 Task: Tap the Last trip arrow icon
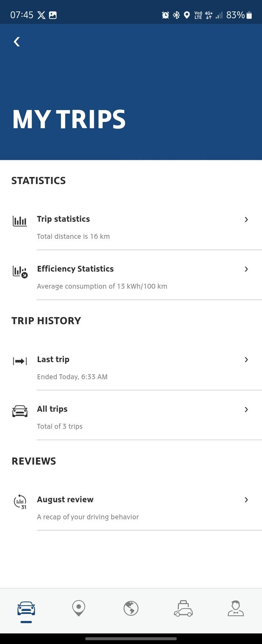(x=20, y=361)
